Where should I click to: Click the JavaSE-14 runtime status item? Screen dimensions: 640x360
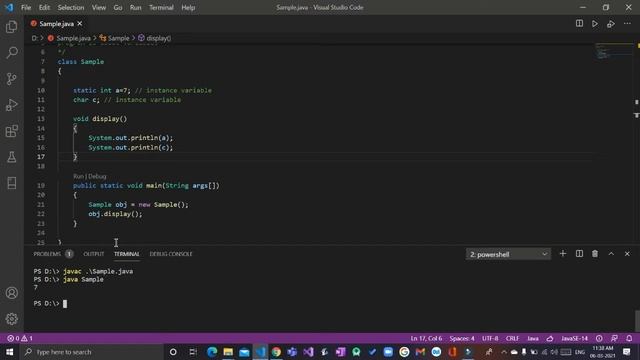[574, 338]
